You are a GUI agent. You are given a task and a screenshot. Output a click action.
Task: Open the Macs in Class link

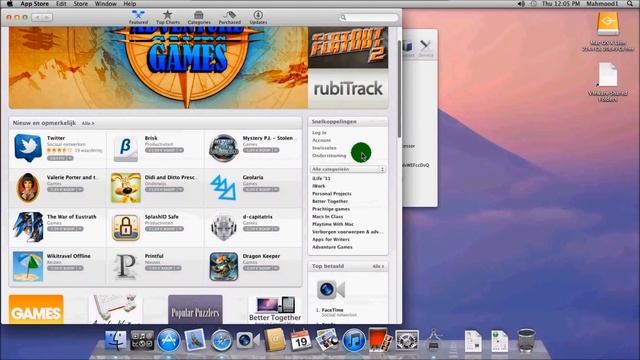pyautogui.click(x=327, y=217)
